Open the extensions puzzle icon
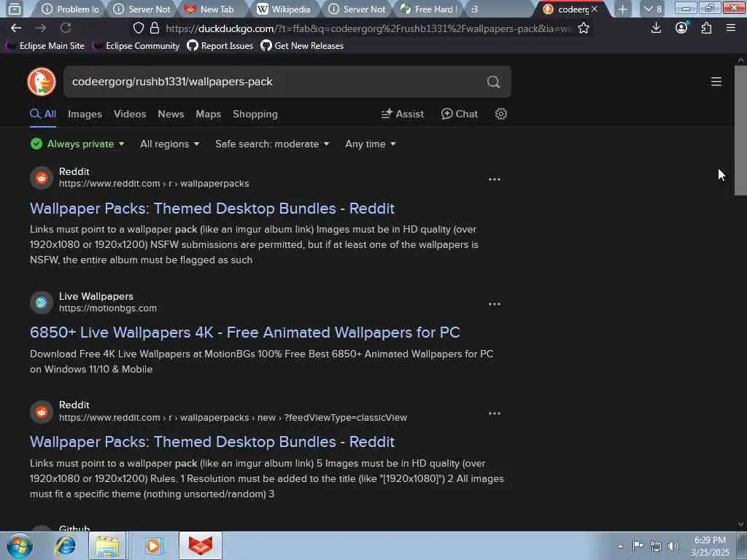This screenshot has width=747, height=560. click(706, 28)
